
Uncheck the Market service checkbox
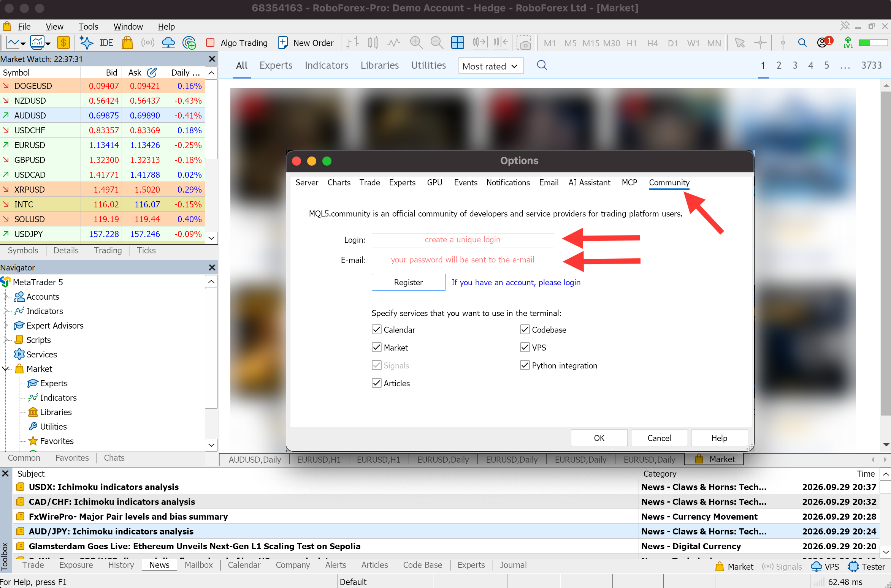(x=377, y=347)
